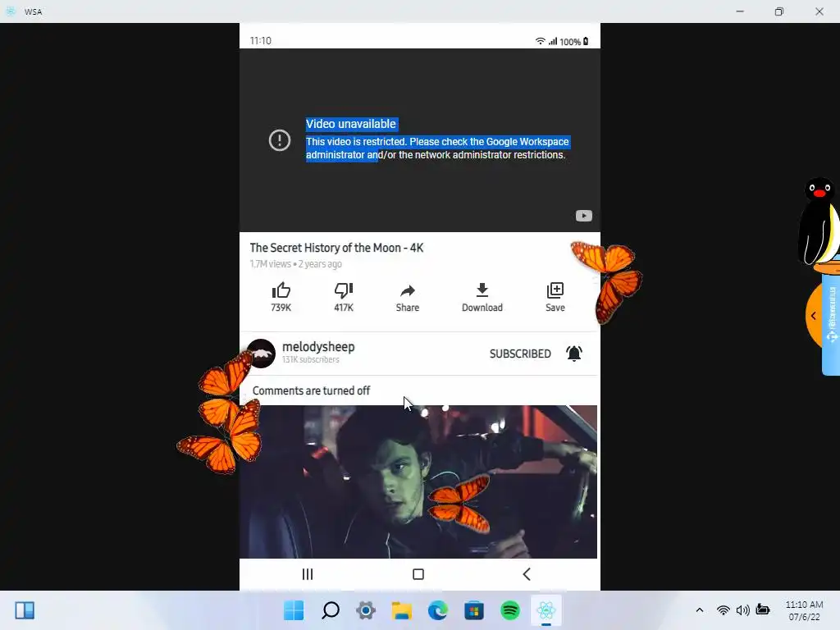Screen dimensions: 840x630
Task: Open Spotify from the taskbar
Action: [510, 610]
